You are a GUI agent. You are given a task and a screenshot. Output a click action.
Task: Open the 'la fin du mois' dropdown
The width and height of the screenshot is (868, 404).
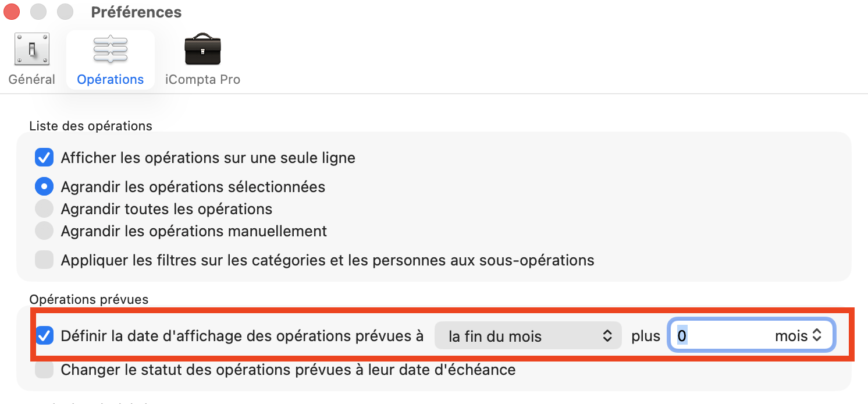tap(527, 335)
